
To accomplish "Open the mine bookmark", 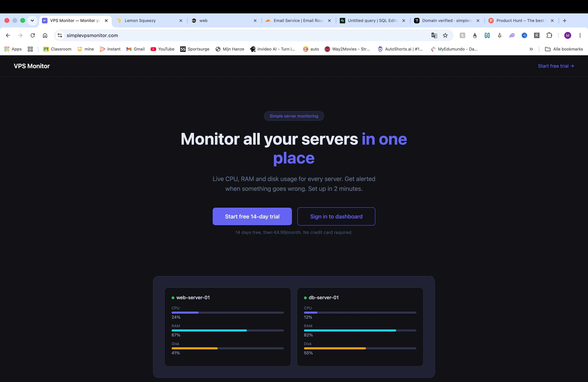I will tap(85, 49).
